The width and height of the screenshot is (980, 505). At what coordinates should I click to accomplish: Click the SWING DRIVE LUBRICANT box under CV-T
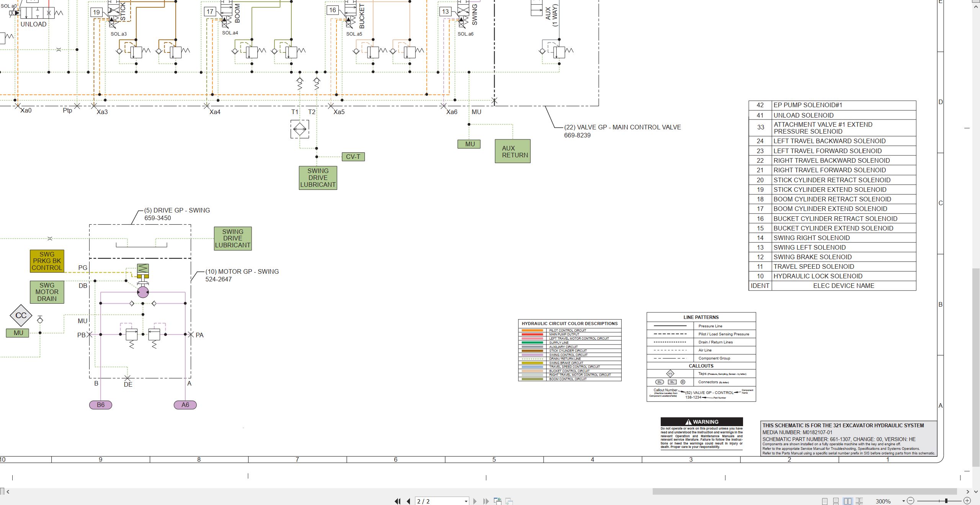coord(318,178)
